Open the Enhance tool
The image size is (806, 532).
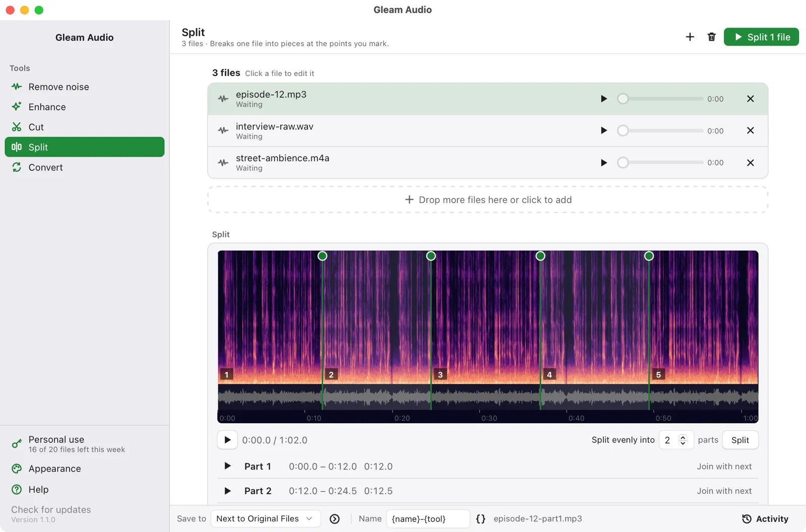(x=84, y=107)
